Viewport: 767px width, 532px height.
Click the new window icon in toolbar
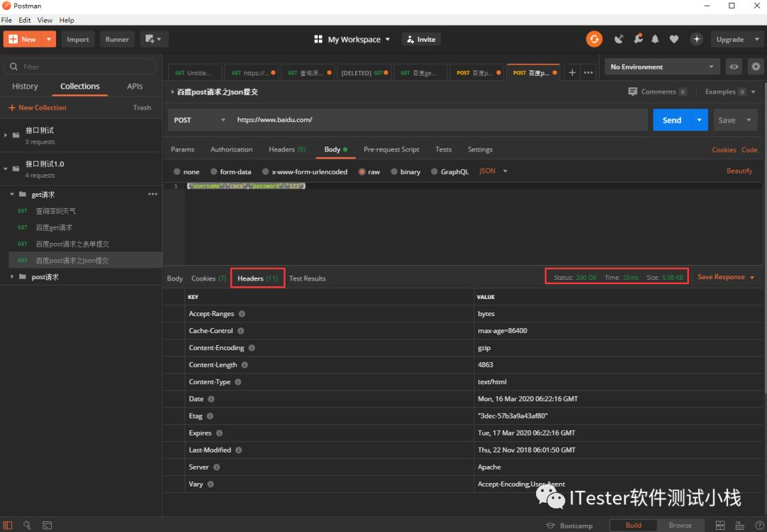(x=153, y=39)
